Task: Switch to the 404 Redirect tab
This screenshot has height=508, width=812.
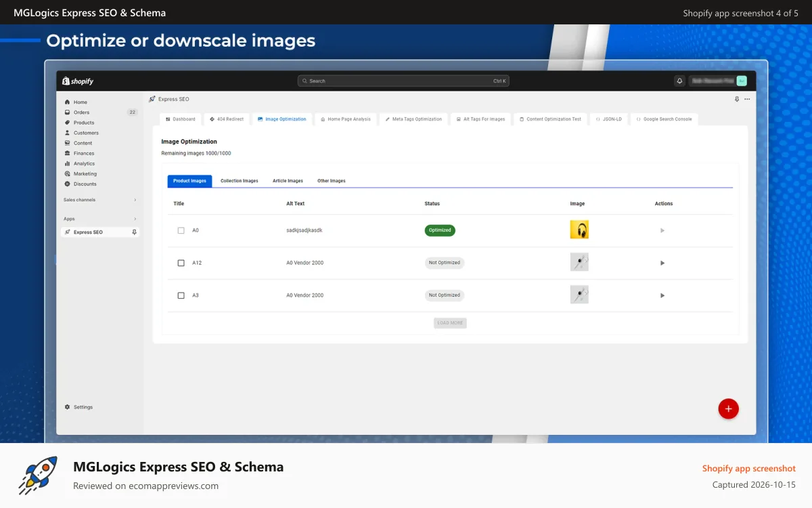Action: tap(227, 119)
